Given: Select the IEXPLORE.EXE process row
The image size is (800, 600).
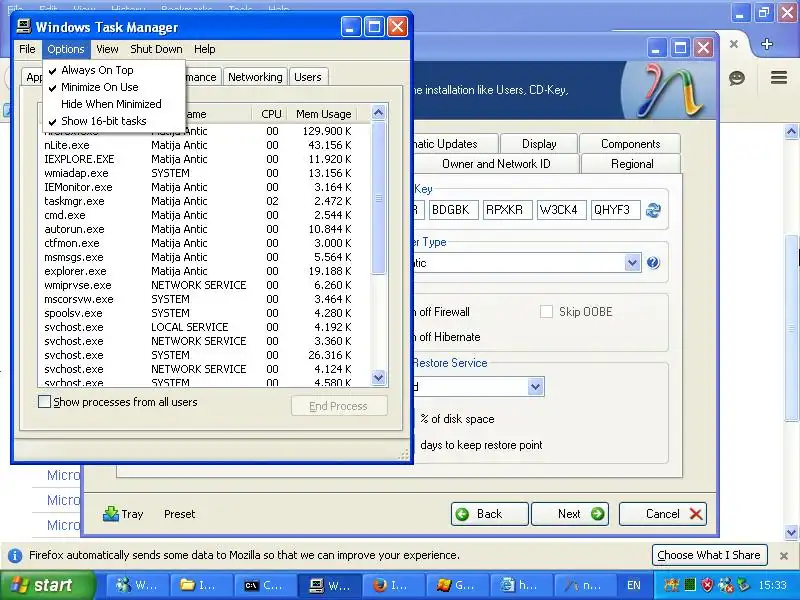Looking at the screenshot, I should coord(204,159).
